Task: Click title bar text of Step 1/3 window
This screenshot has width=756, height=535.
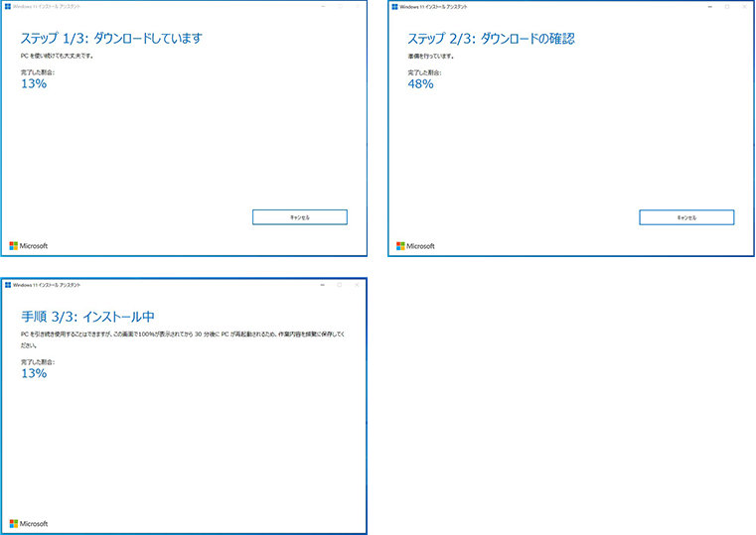Action: click(x=47, y=7)
